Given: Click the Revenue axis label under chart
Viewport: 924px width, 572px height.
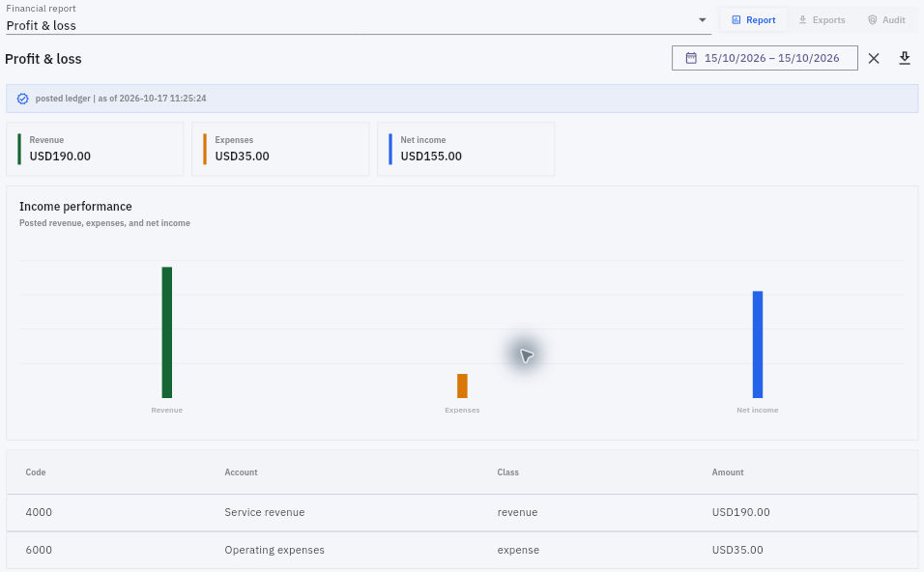Looking at the screenshot, I should pos(167,410).
